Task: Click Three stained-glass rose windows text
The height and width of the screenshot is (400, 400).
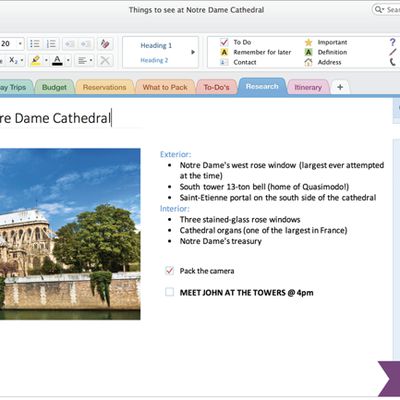Action: tap(240, 219)
